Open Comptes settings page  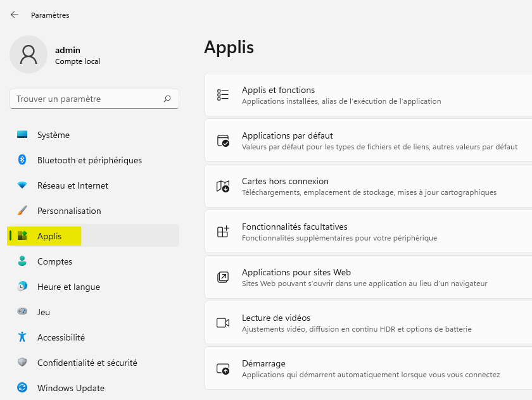click(54, 261)
